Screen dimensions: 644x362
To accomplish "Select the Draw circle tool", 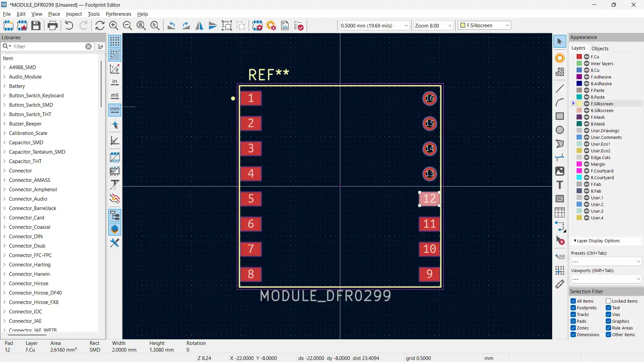I will 559,130.
